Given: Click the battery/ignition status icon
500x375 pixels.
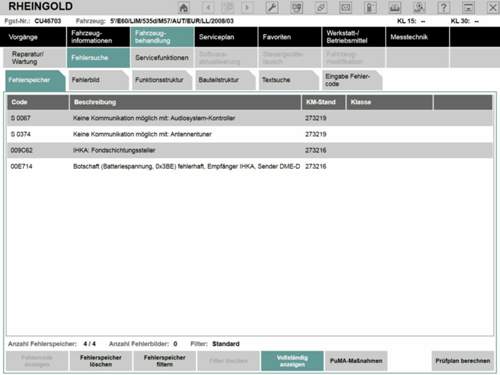Looking at the screenshot, I should pos(370,7).
